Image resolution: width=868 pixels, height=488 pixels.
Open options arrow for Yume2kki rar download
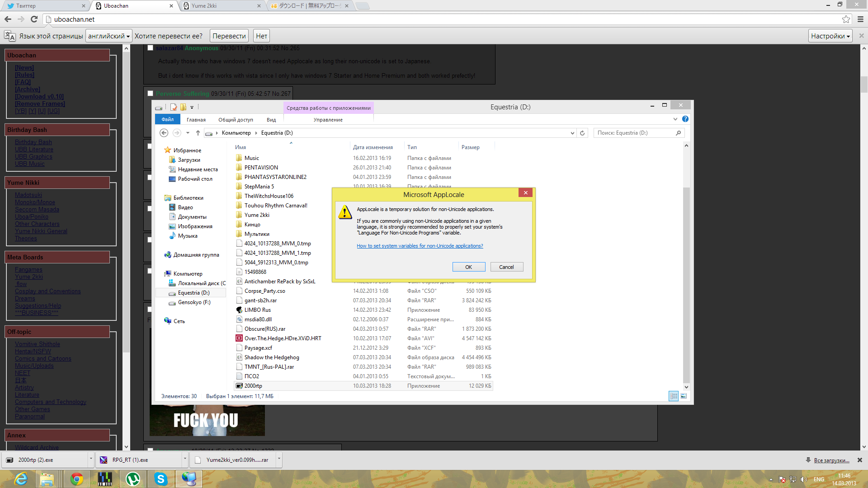tap(279, 459)
